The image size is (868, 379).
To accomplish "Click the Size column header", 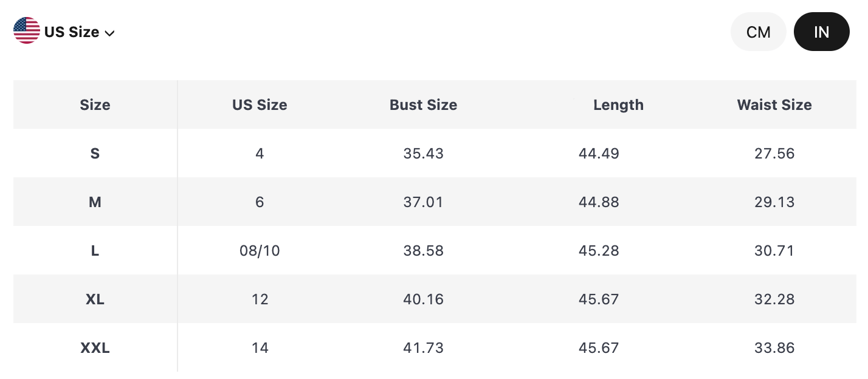I will (x=95, y=105).
